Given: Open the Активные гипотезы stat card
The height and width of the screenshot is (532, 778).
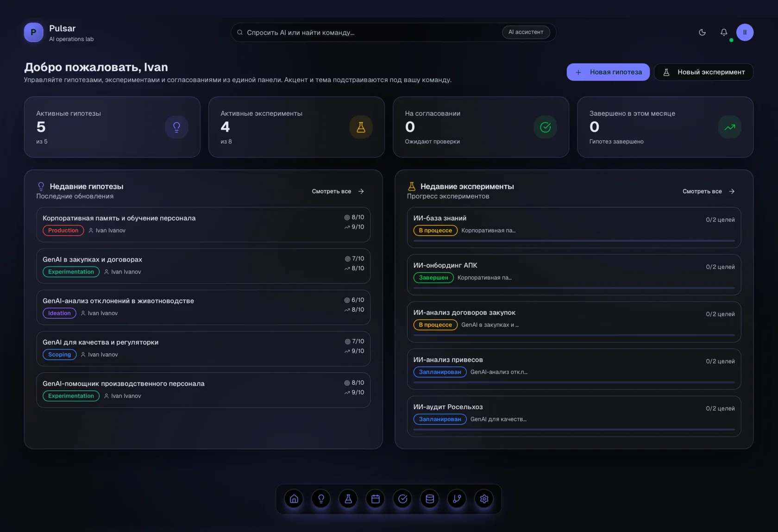Looking at the screenshot, I should tap(112, 127).
